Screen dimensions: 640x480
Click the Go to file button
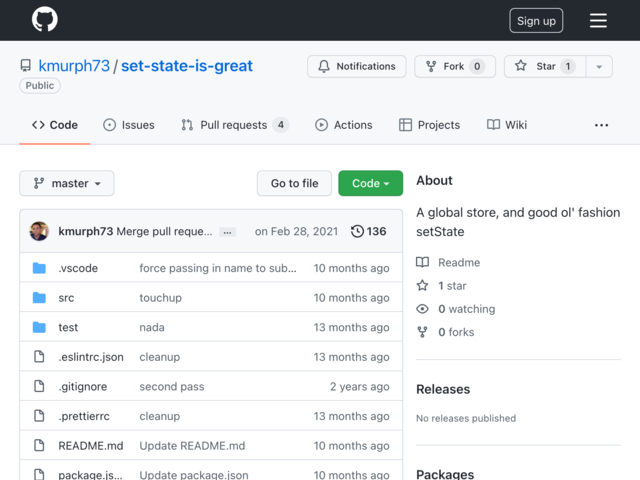(x=294, y=183)
